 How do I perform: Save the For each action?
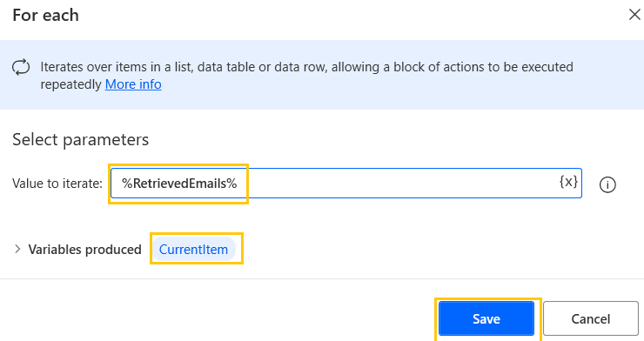[x=486, y=319]
